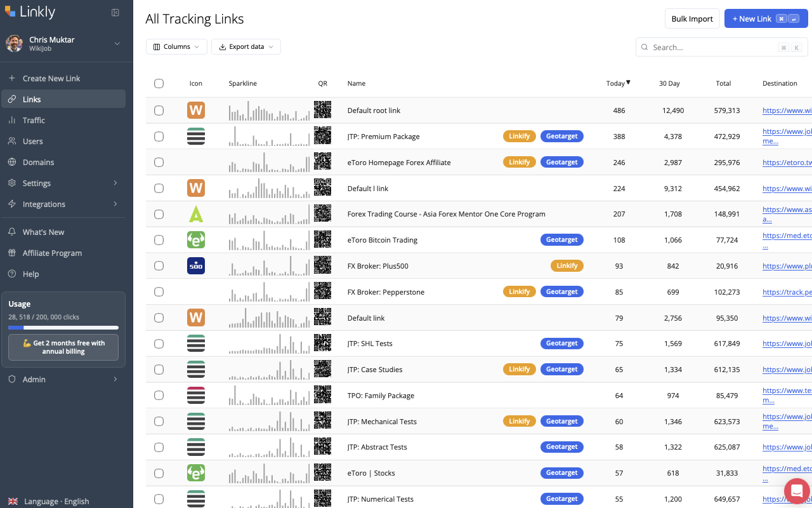Open the Users page

point(63,141)
